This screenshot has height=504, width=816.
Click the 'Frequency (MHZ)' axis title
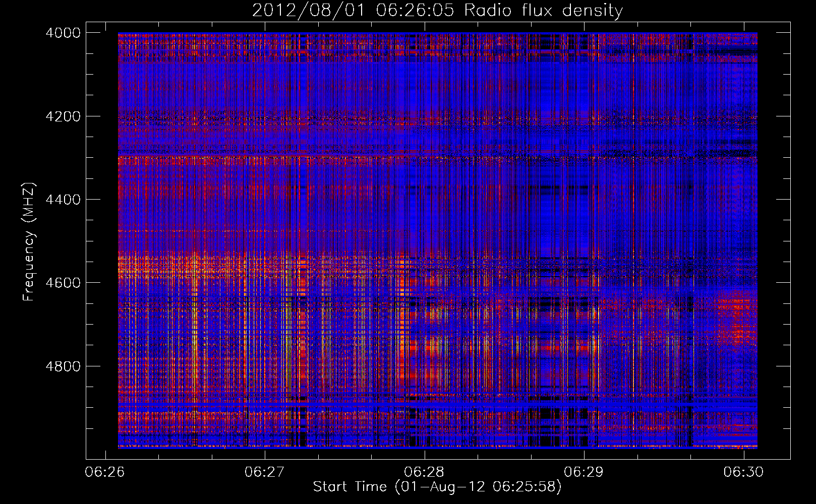tap(29, 242)
